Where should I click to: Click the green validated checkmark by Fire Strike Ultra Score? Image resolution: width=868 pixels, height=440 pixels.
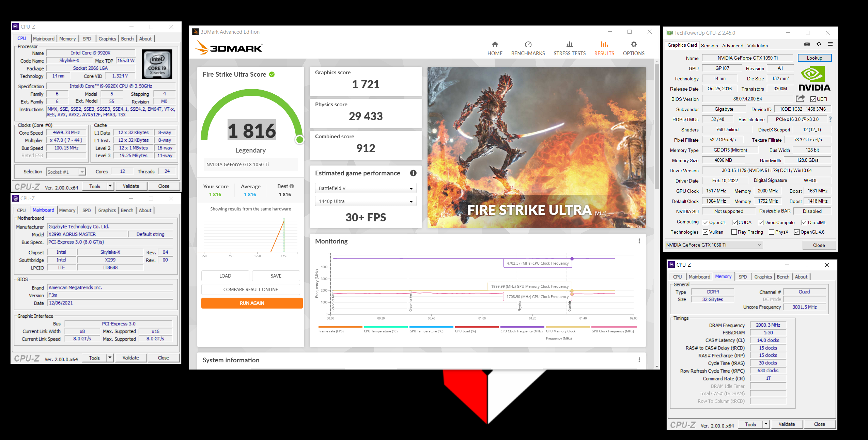coord(272,75)
